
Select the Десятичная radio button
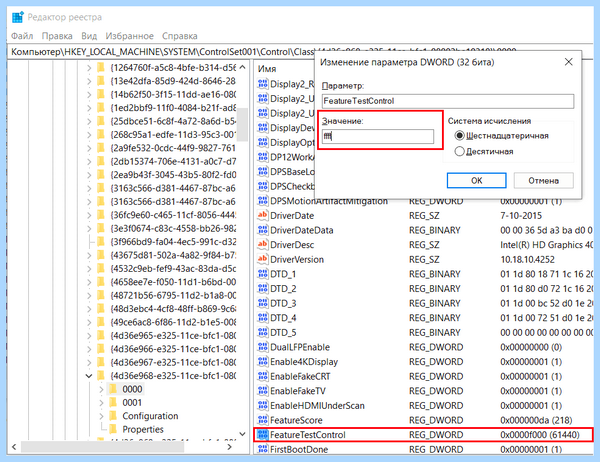click(459, 151)
